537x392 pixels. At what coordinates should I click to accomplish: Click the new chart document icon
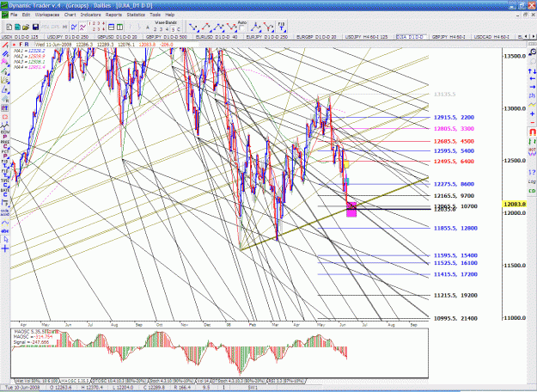9,27
